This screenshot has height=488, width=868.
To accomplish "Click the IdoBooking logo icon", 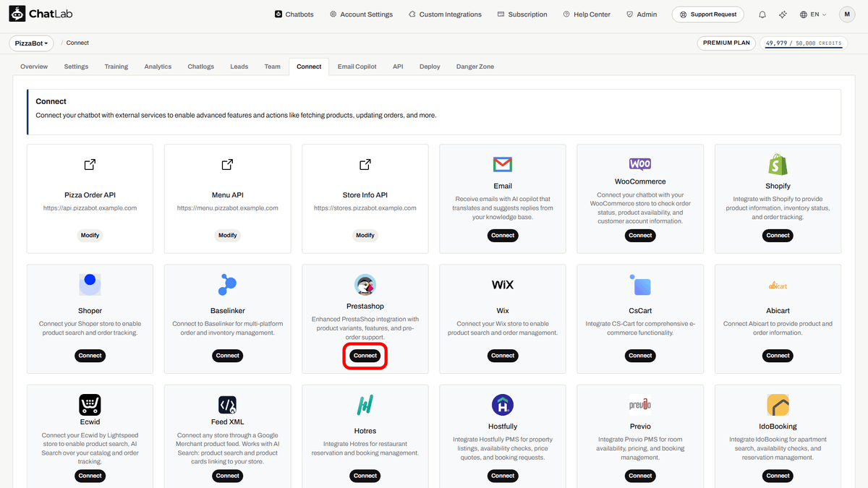I will [x=778, y=405].
